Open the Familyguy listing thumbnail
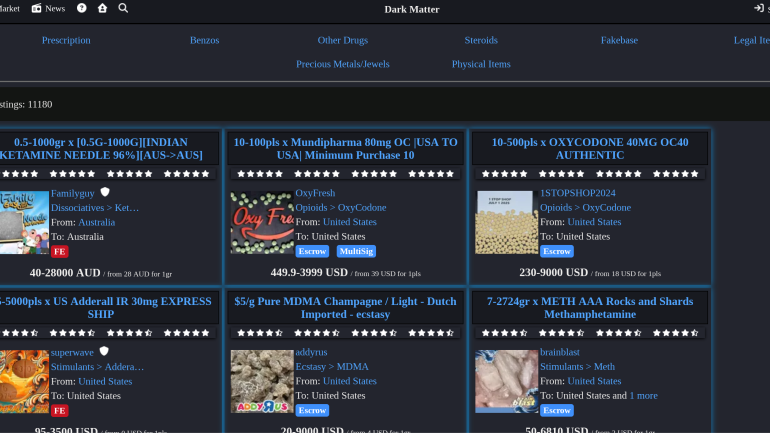This screenshot has width=770, height=433. point(24,222)
